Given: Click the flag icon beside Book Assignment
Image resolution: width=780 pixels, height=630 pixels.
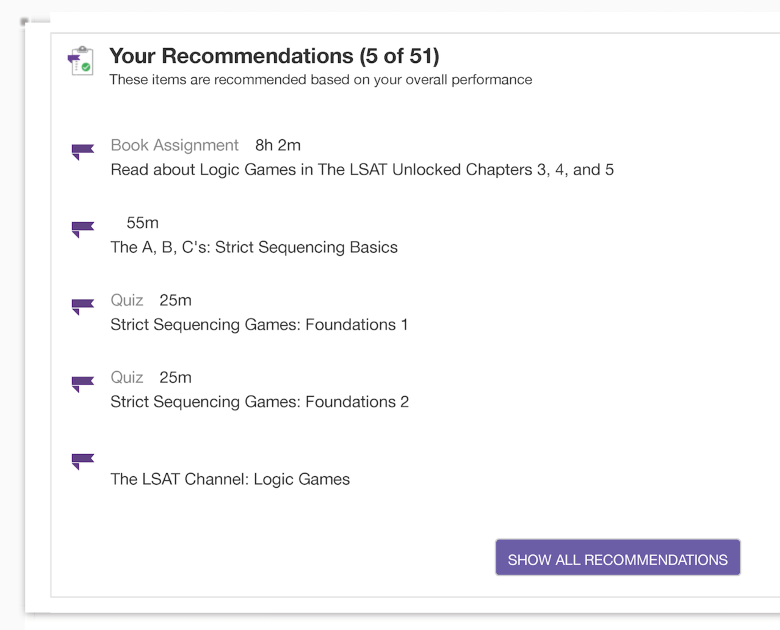Looking at the screenshot, I should point(82,152).
